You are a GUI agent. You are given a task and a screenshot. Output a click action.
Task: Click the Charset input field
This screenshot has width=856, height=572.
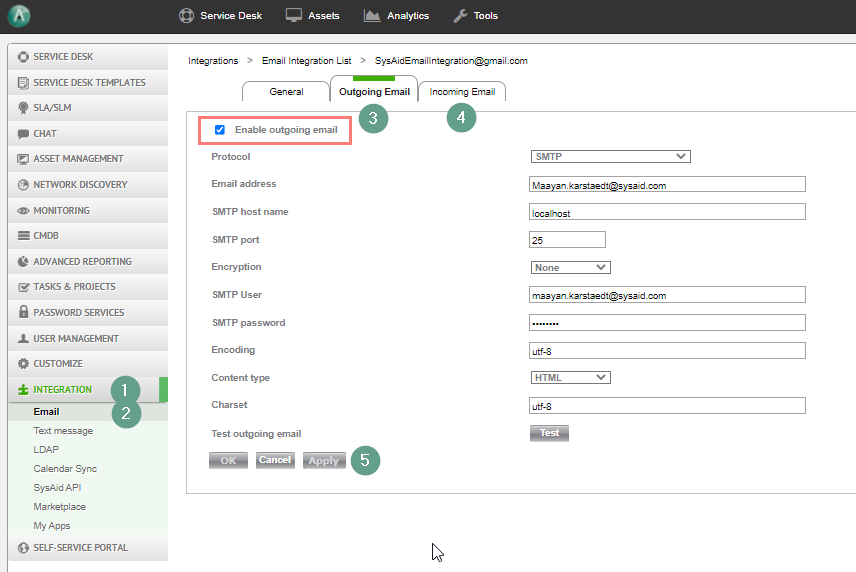[667, 406]
